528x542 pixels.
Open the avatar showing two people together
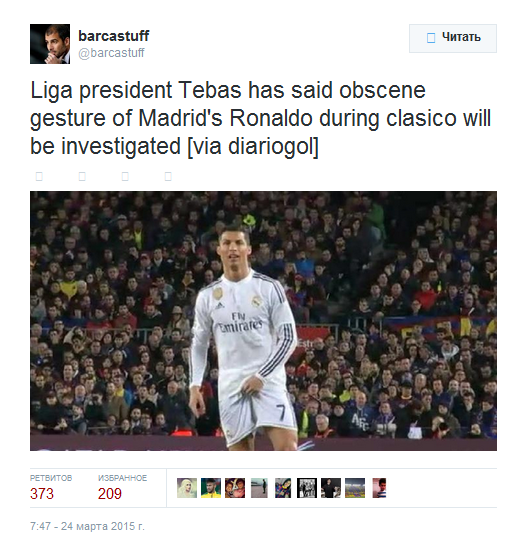point(235,488)
